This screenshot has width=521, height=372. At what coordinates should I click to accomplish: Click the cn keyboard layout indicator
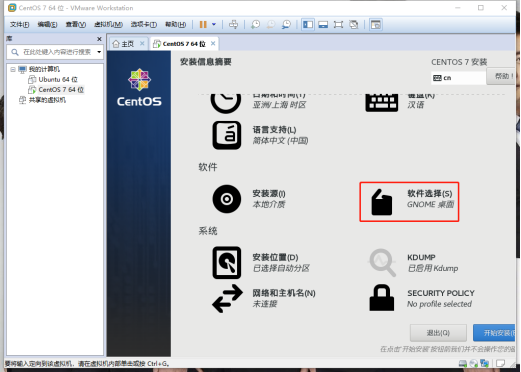pos(458,78)
